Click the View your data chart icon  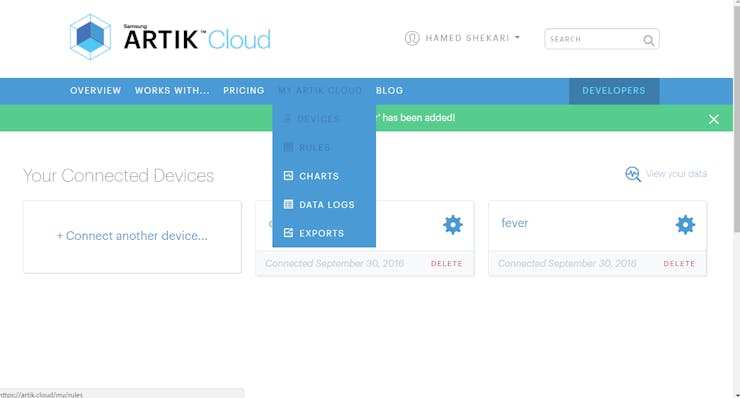click(x=633, y=174)
